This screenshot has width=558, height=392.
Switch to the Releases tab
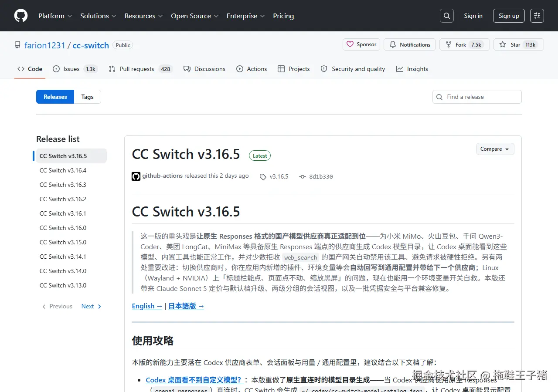pos(55,97)
